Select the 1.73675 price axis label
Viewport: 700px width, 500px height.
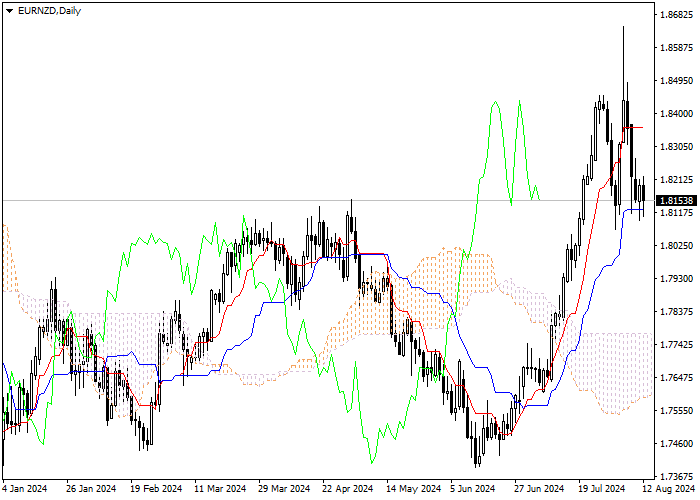tap(677, 476)
